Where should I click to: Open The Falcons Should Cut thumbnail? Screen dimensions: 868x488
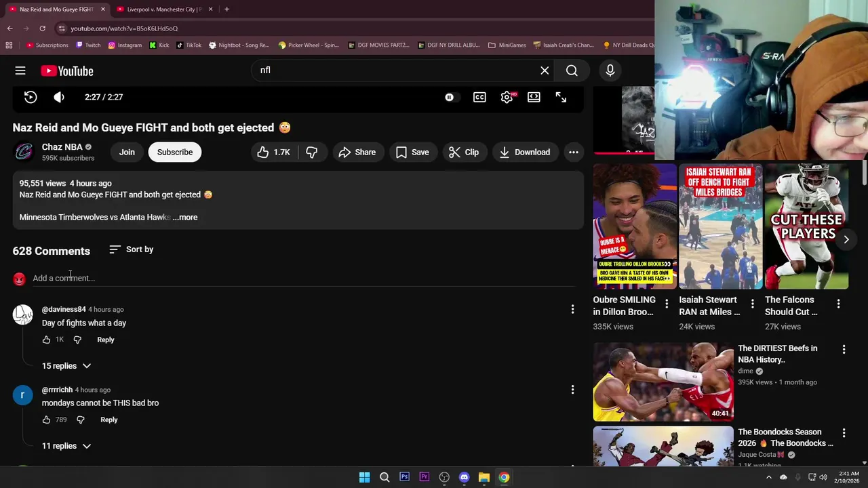(807, 226)
